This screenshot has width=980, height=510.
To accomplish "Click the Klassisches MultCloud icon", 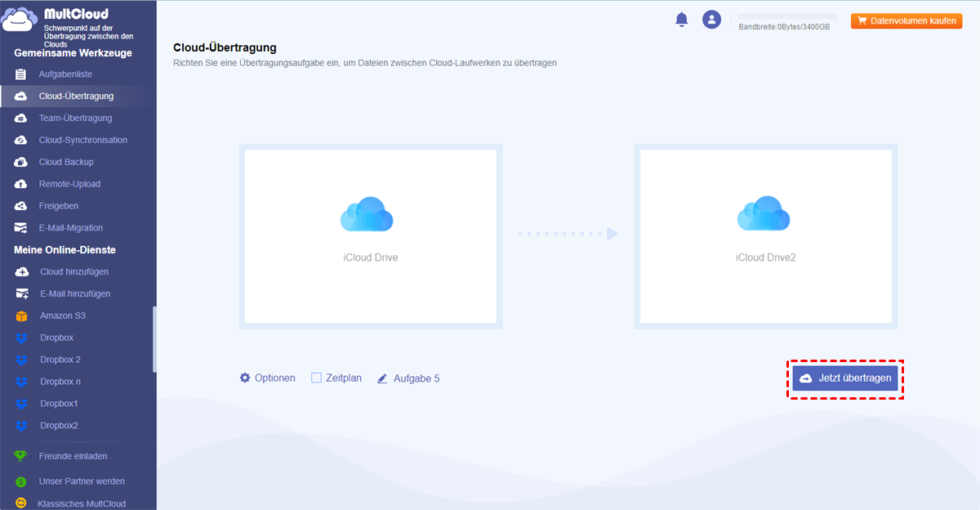I will click(21, 504).
